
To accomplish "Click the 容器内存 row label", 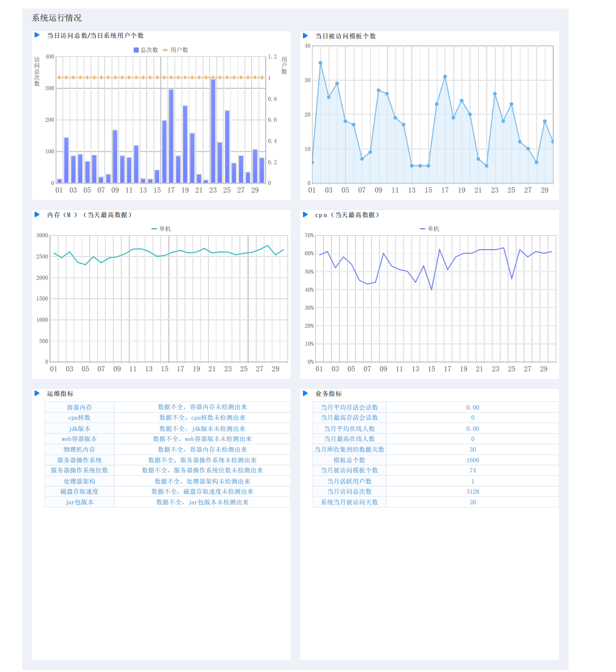I will tap(79, 407).
